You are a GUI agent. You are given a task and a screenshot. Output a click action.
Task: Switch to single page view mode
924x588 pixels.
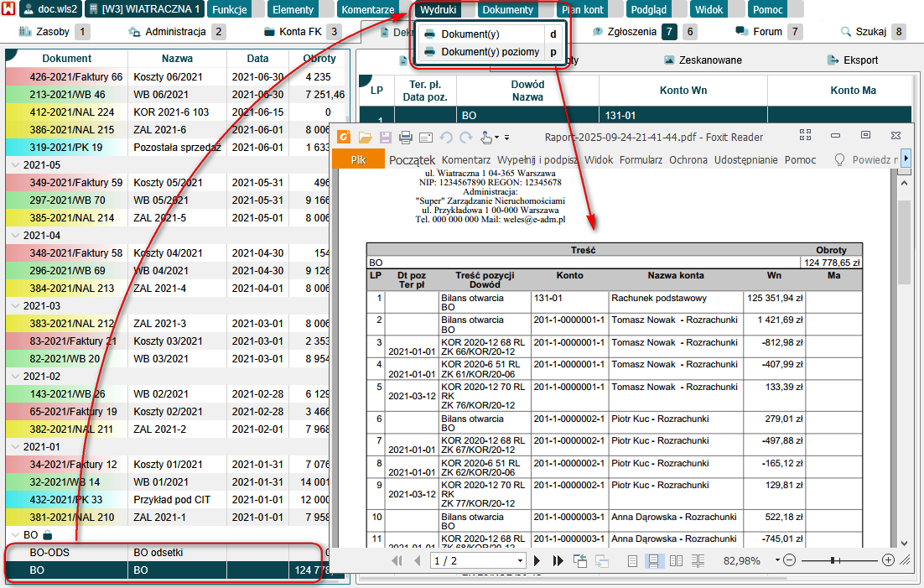633,560
